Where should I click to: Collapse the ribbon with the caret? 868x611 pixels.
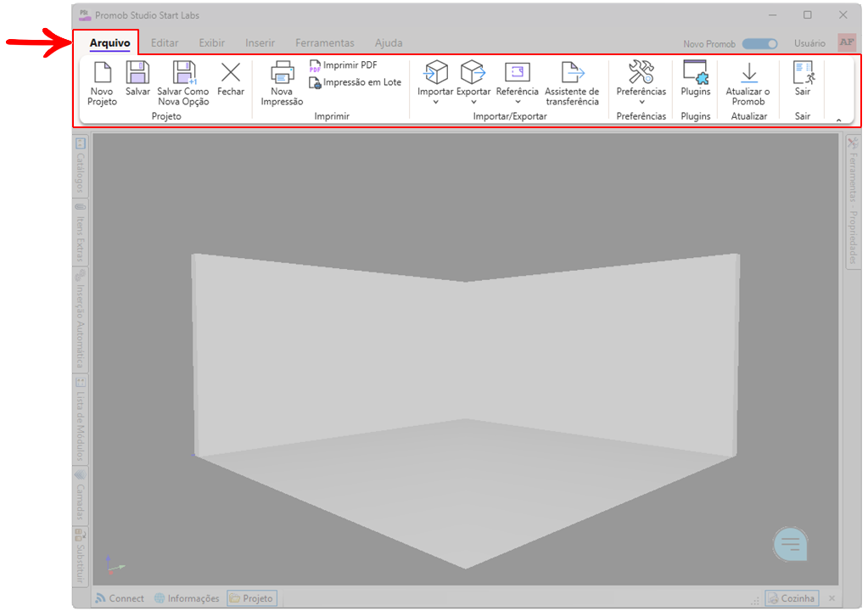click(838, 120)
